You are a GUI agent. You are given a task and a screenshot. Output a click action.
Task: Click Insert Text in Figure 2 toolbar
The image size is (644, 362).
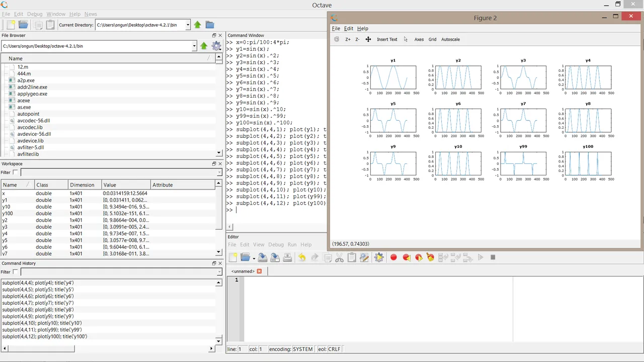(x=387, y=39)
